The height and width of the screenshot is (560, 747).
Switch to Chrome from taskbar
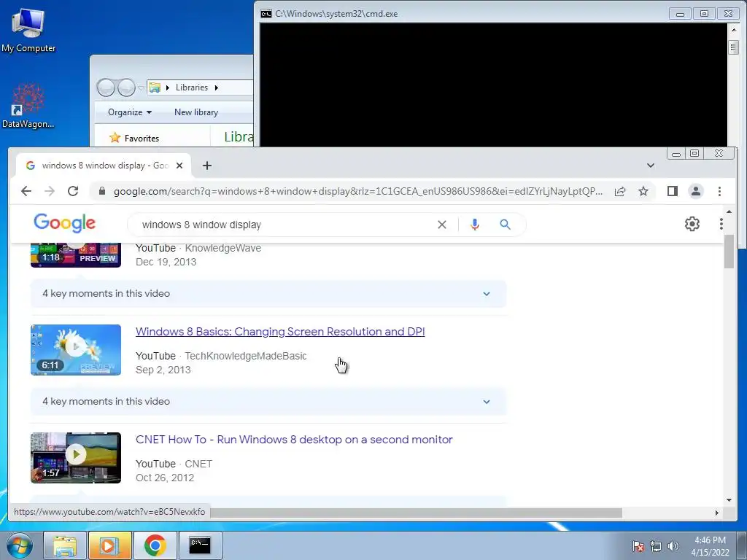[155, 545]
